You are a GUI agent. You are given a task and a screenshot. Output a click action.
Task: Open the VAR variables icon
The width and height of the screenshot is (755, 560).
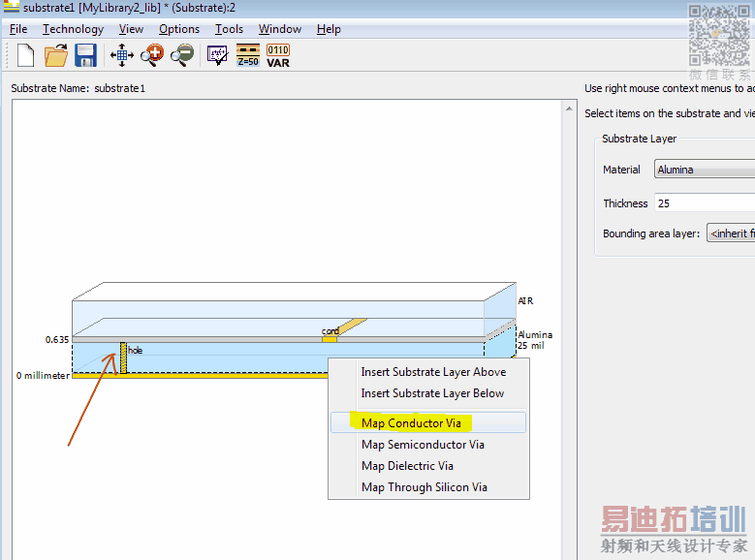coord(278,56)
